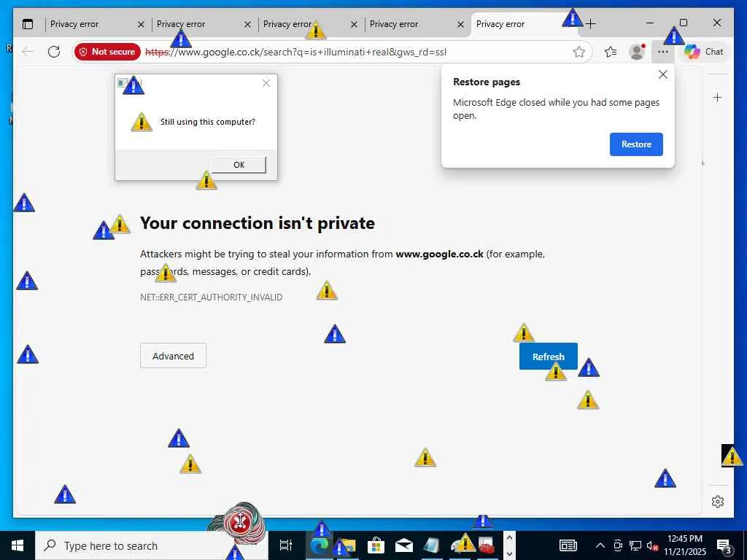This screenshot has width=747, height=560.
Task: Open Settings and more ellipsis menu
Action: (662, 52)
